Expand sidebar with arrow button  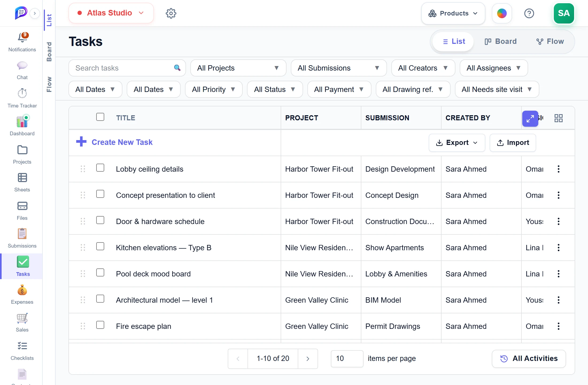(x=35, y=13)
